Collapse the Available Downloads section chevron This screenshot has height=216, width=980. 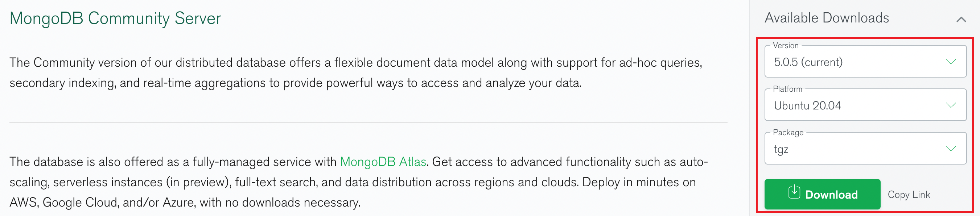tap(961, 19)
